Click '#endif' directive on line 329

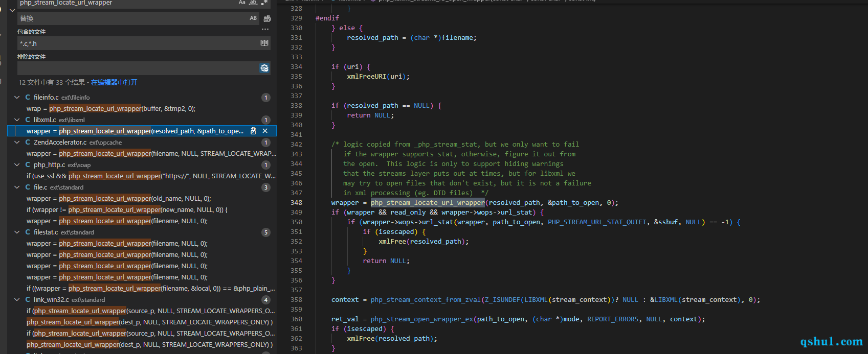pos(327,18)
